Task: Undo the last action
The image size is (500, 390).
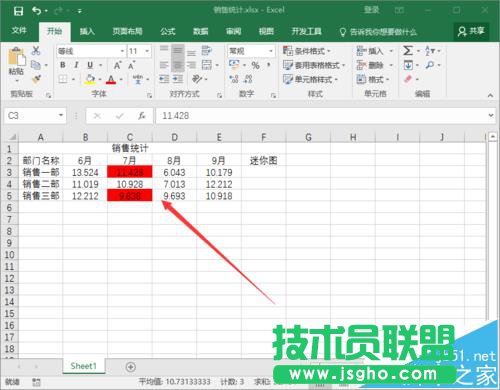Action: tap(36, 11)
